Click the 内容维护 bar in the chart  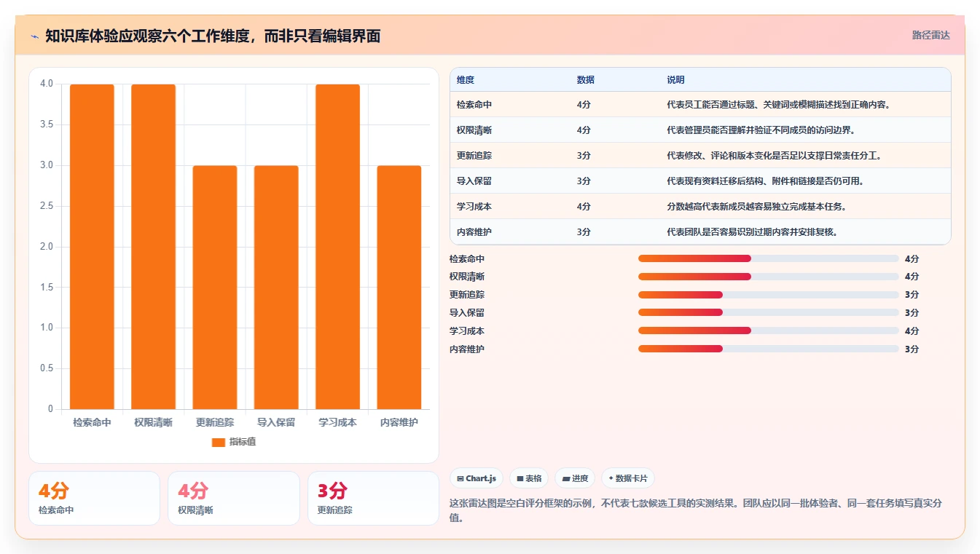[x=399, y=288]
